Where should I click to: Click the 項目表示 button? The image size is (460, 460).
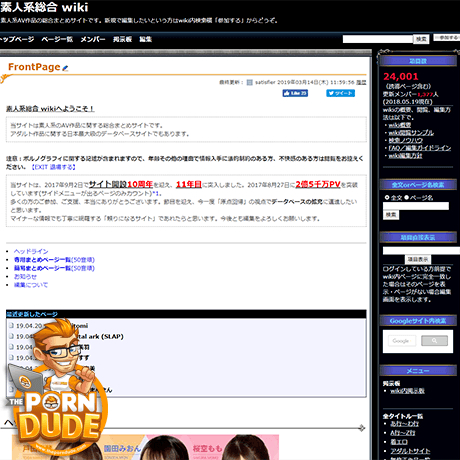click(x=418, y=259)
